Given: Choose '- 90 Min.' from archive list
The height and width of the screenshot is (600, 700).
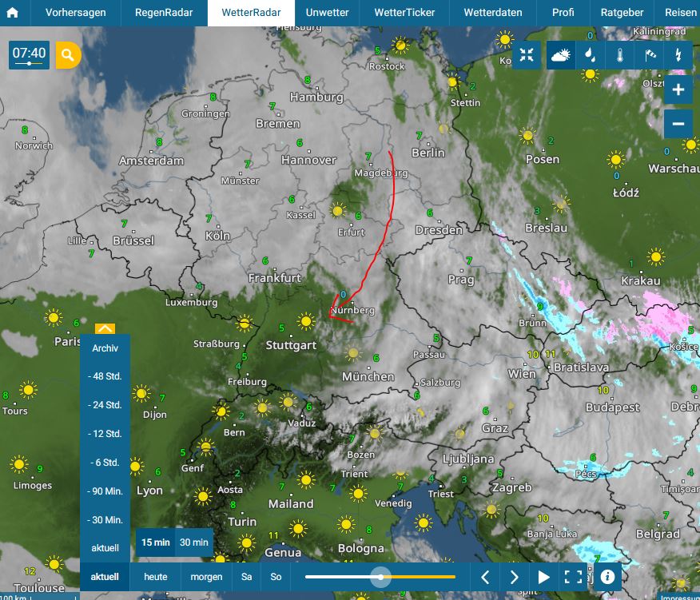Looking at the screenshot, I should pos(105,491).
